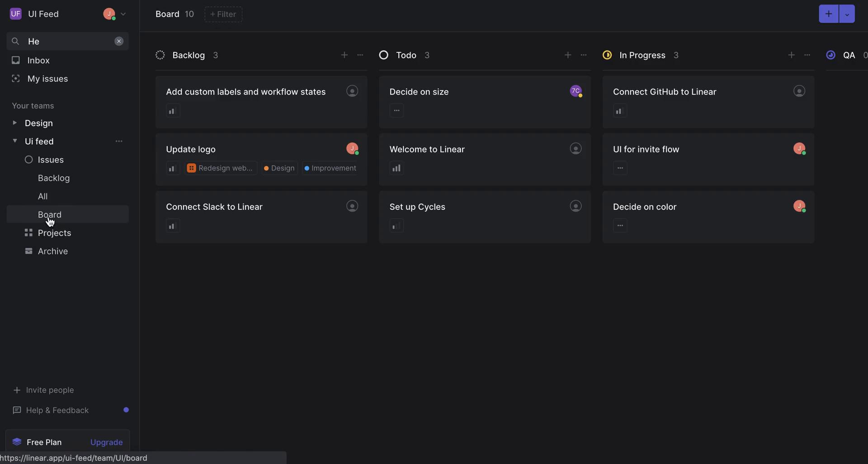Create a new issue with the blue plus button
The width and height of the screenshot is (868, 464).
[x=829, y=14]
